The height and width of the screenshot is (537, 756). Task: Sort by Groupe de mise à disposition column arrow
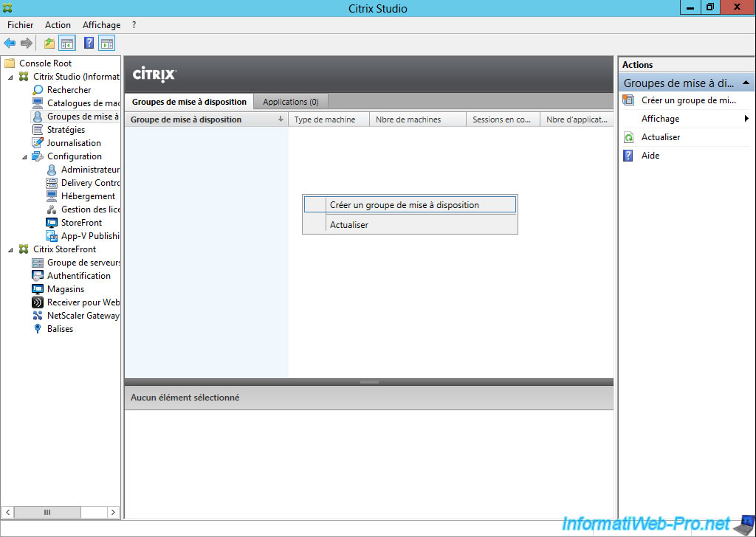pos(281,119)
